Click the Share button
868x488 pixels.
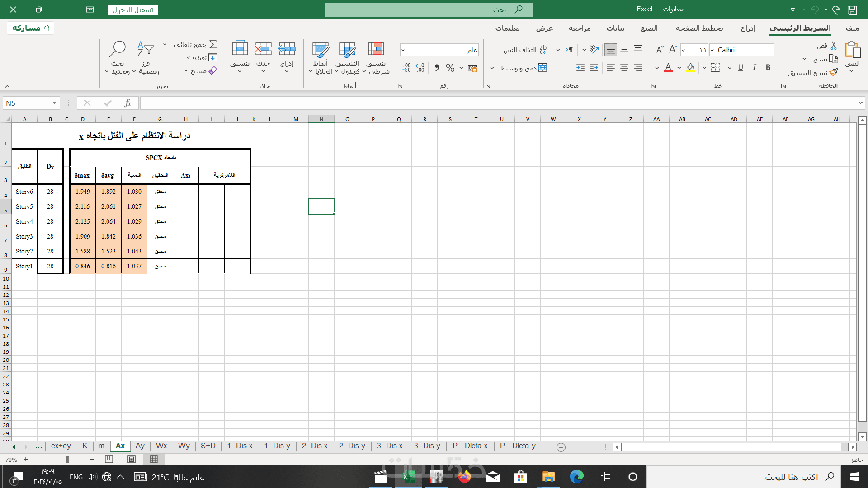[31, 28]
